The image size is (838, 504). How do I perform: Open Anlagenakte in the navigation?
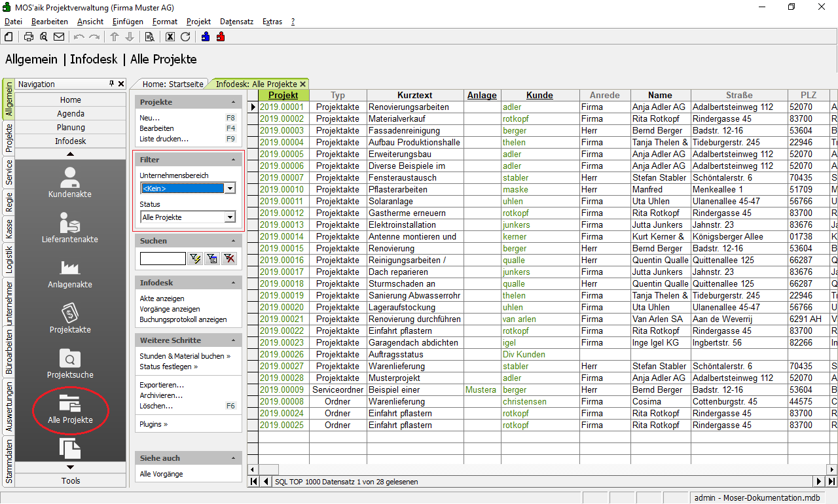tap(70, 273)
